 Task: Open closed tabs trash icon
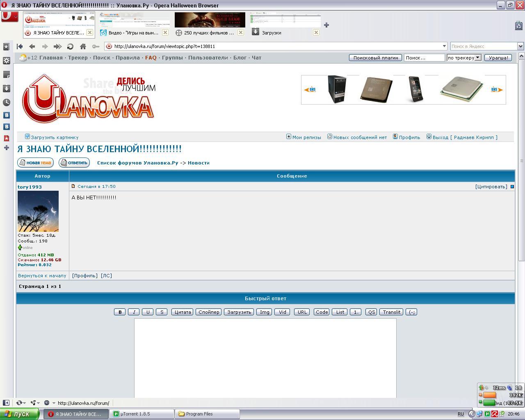[518, 25]
